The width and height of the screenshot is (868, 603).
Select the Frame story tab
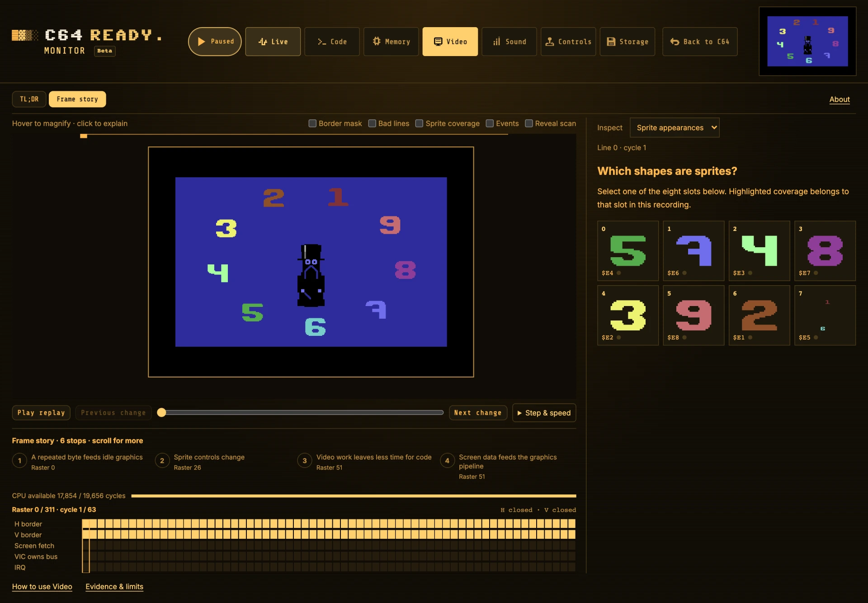coord(77,99)
